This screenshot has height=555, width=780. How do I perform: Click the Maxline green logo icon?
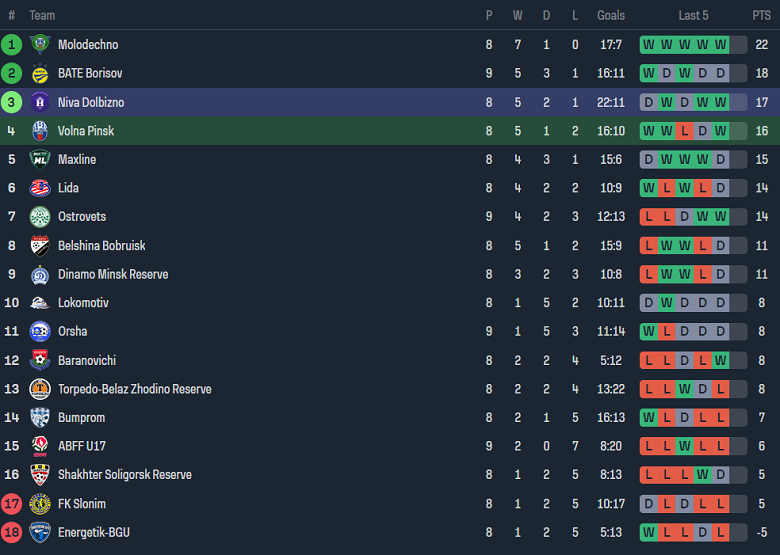tap(40, 159)
